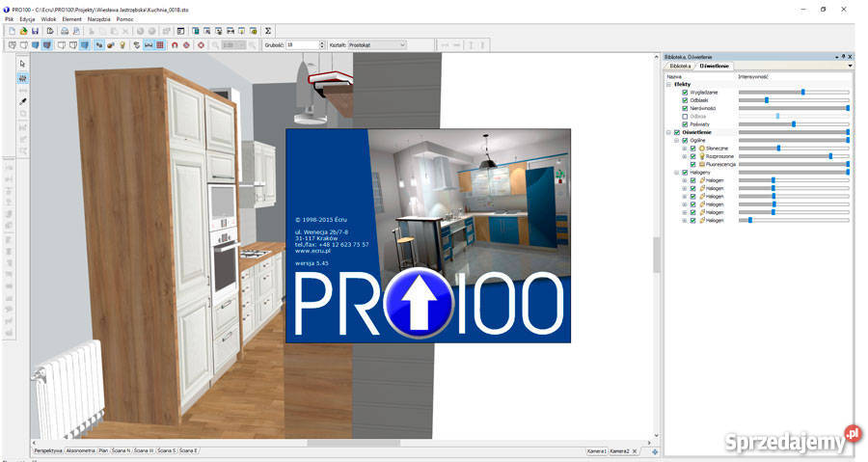Click the highlighted tool below the pointer

pos(23,78)
